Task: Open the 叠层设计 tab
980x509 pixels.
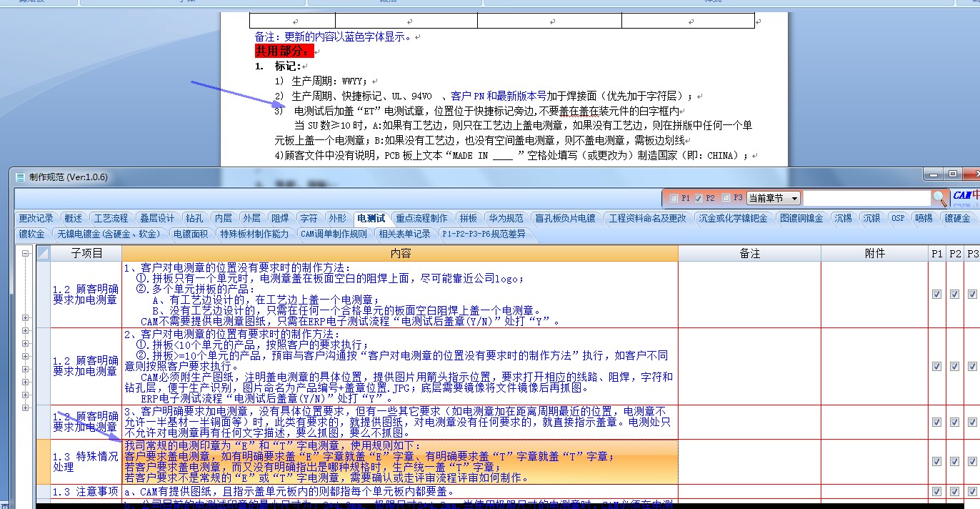Action: (x=156, y=218)
